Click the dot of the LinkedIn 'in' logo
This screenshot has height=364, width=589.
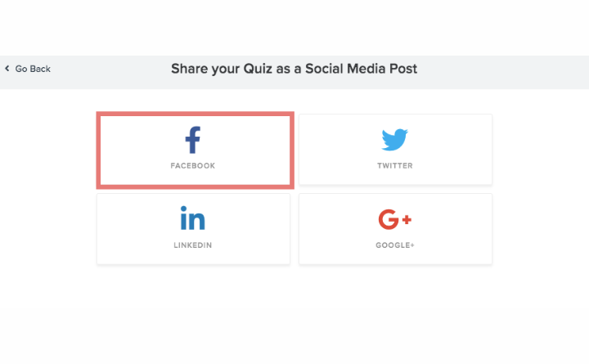pyautogui.click(x=184, y=209)
